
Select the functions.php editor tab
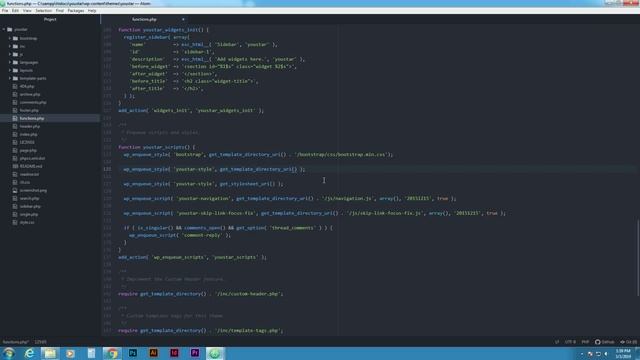[x=144, y=19]
